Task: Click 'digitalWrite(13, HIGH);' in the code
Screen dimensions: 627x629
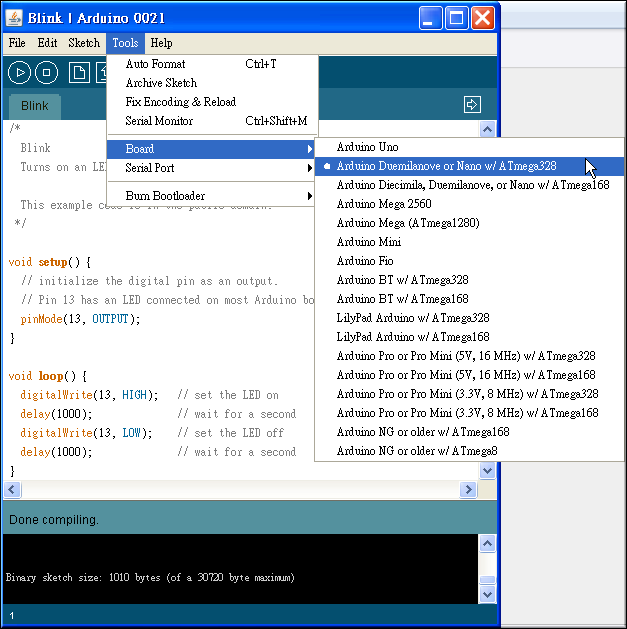Action: tap(89, 395)
